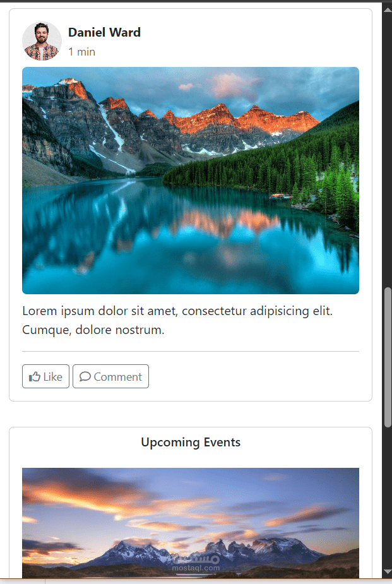The height and width of the screenshot is (584, 392).
Task: Click the "Cumque, dolore nostrum." text line
Action: tap(93, 330)
